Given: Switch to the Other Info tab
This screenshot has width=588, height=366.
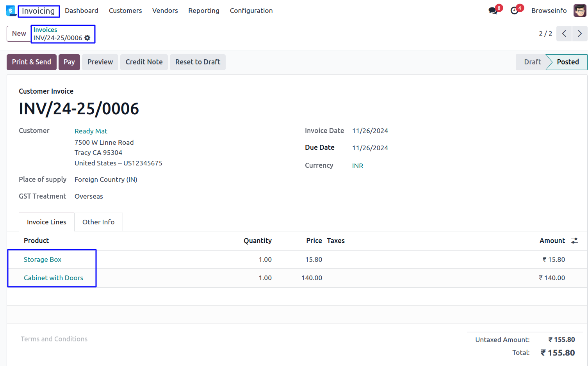Looking at the screenshot, I should coord(98,222).
